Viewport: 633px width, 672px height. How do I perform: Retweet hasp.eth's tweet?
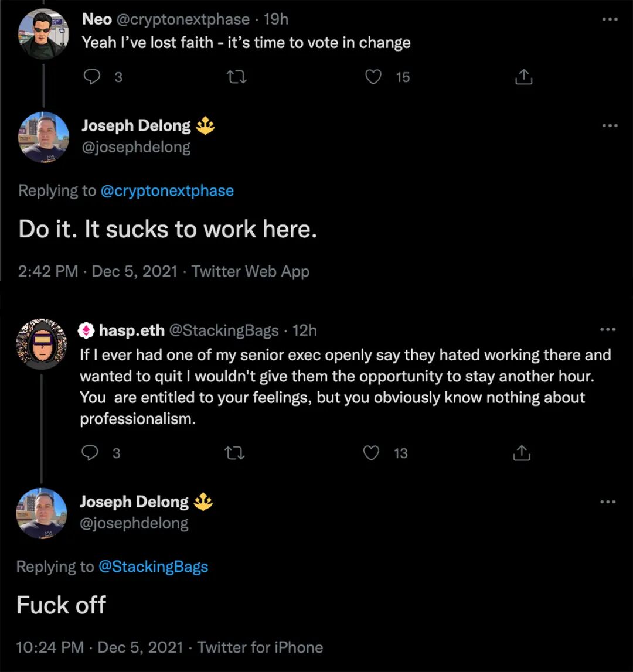[234, 453]
